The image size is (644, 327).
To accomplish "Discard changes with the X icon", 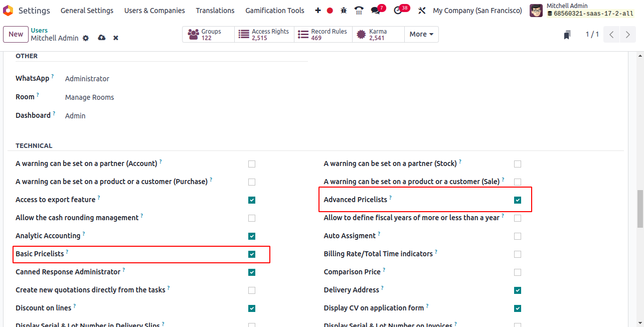I will pos(116,38).
